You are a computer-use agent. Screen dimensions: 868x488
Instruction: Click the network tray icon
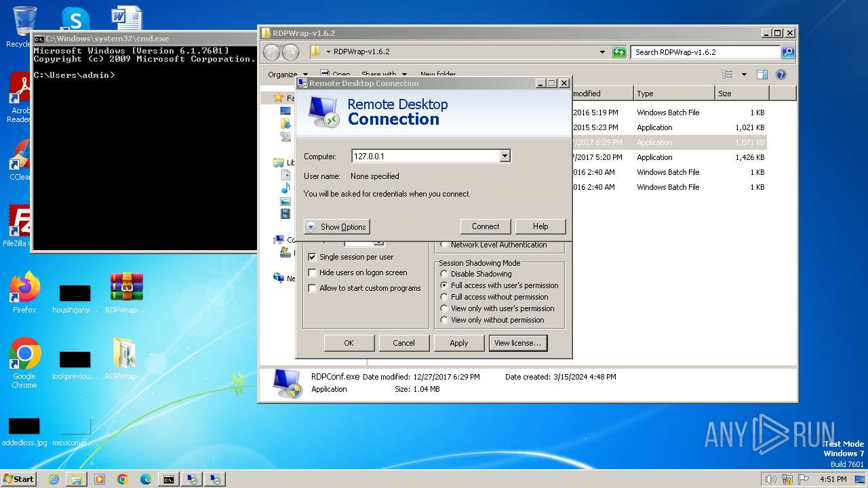(x=786, y=479)
